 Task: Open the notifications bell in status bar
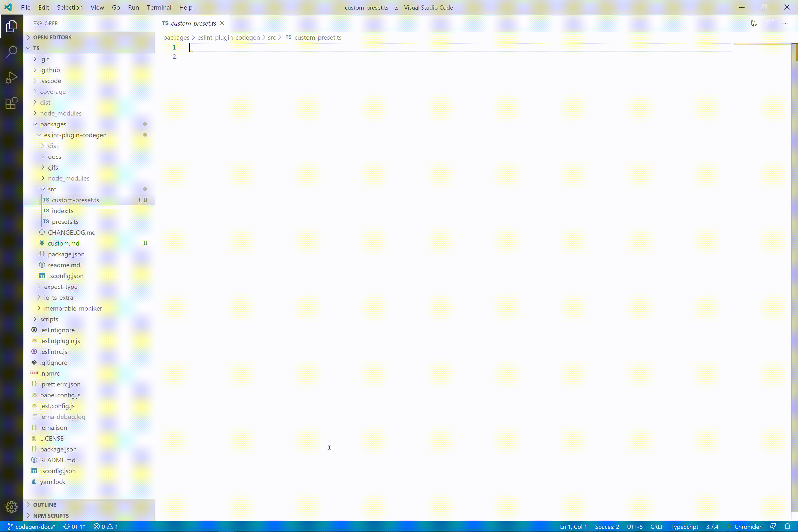coord(787,526)
